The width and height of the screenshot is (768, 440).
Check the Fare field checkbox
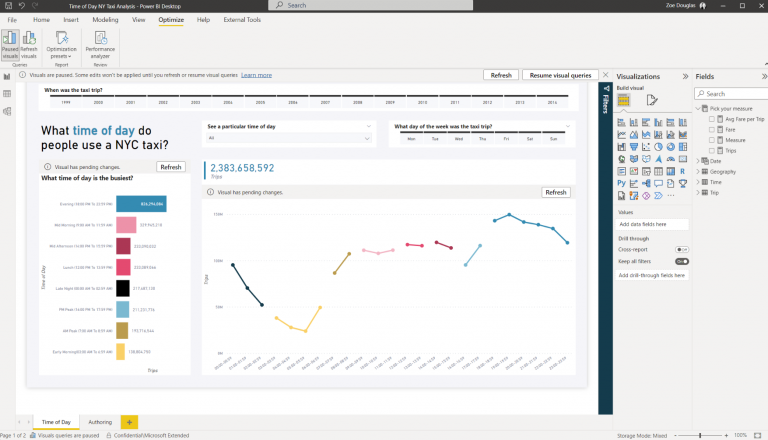712,130
